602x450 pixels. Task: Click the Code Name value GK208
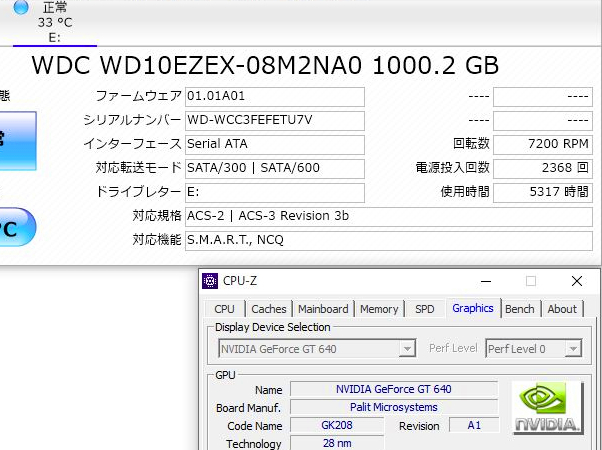tap(337, 425)
